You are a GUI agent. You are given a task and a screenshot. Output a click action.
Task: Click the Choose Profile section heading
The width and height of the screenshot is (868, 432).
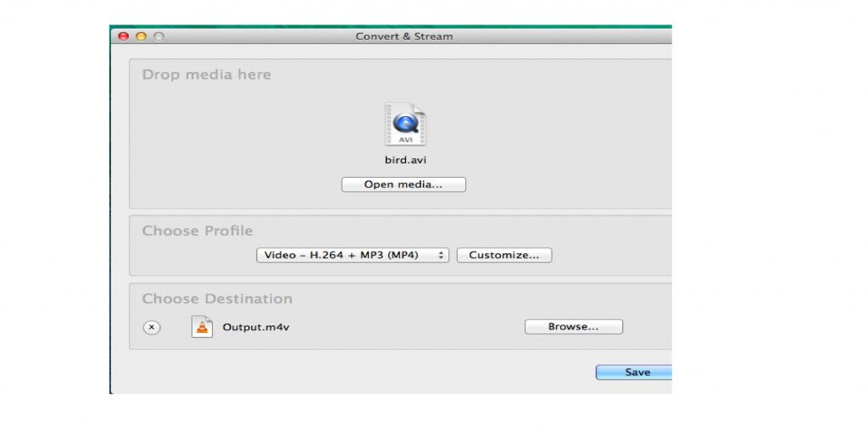[197, 231]
